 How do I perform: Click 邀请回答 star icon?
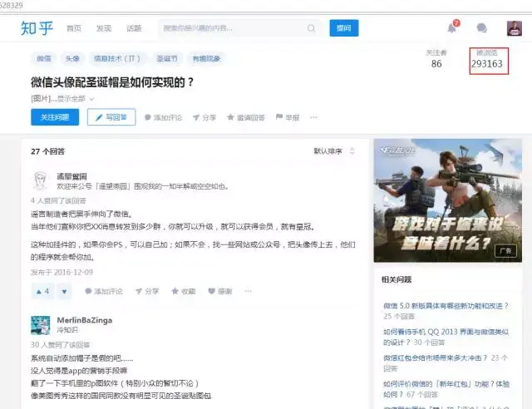click(x=246, y=117)
